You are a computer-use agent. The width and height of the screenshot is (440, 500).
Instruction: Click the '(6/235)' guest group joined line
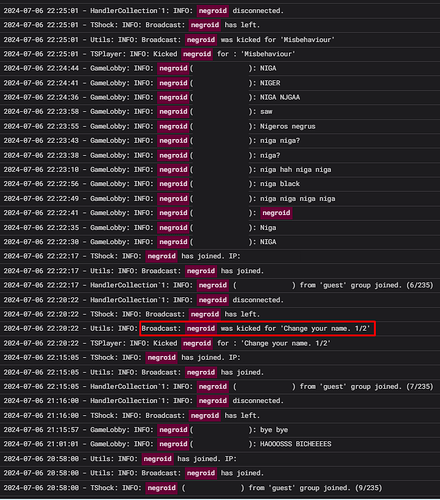click(x=220, y=285)
